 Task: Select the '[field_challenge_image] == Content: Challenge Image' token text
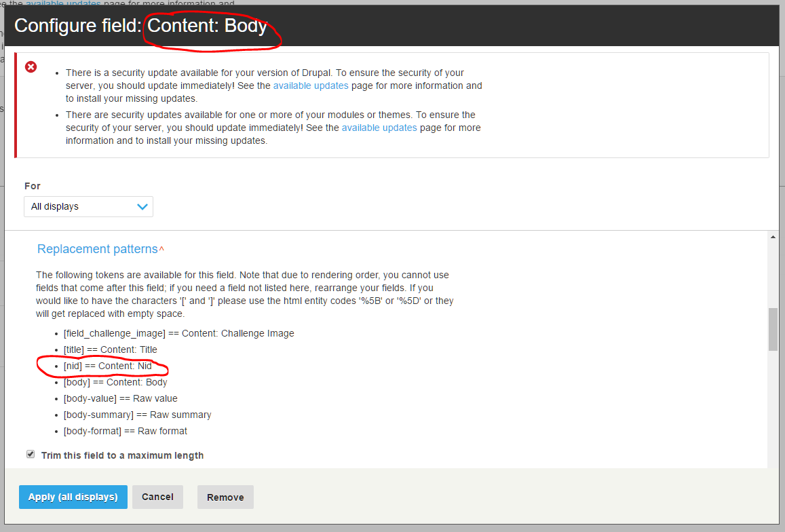pyautogui.click(x=178, y=334)
